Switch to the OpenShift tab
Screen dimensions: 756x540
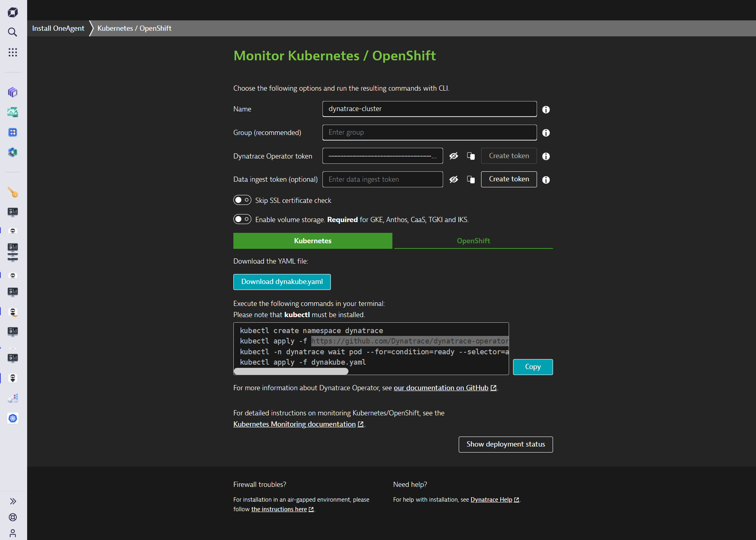[x=473, y=241]
